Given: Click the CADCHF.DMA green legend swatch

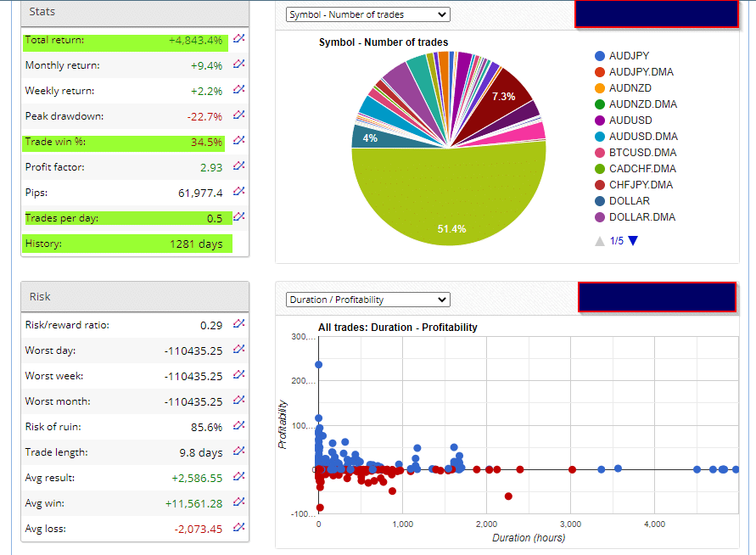Looking at the screenshot, I should pos(600,169).
